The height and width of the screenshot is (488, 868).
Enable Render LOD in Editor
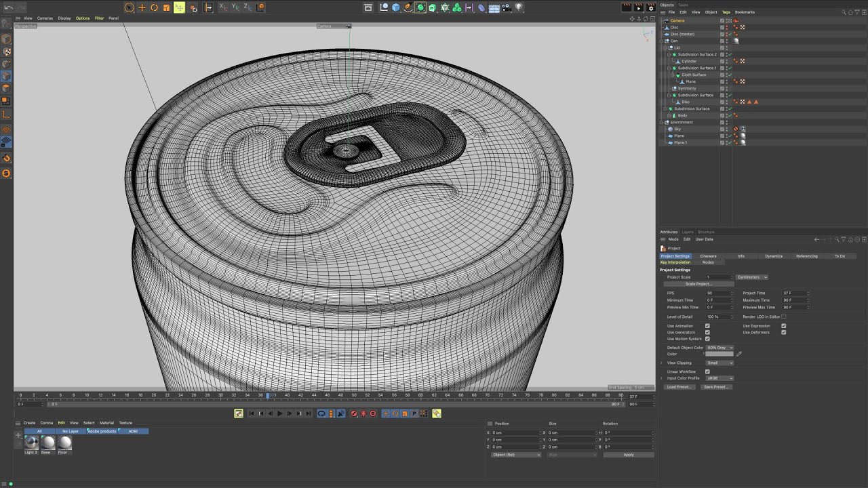[784, 317]
